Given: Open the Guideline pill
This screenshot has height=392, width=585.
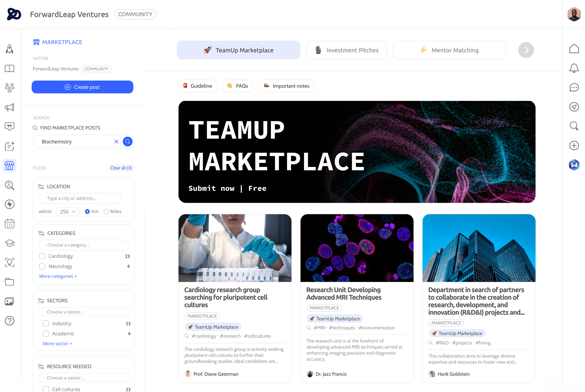Looking at the screenshot, I should click(x=198, y=86).
